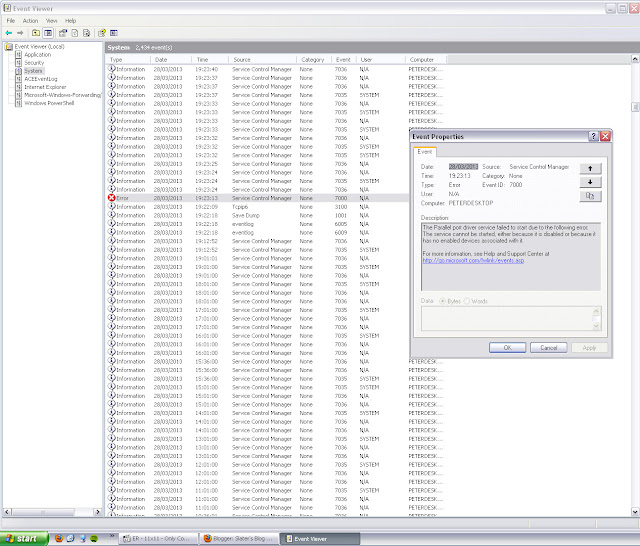Click the Windows Start button
Viewport: 640px width, 546px height.
24,539
